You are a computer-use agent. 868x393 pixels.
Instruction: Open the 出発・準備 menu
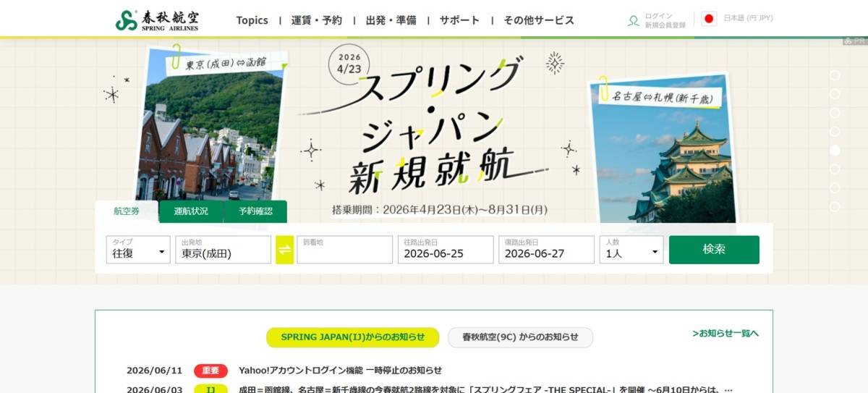point(391,20)
